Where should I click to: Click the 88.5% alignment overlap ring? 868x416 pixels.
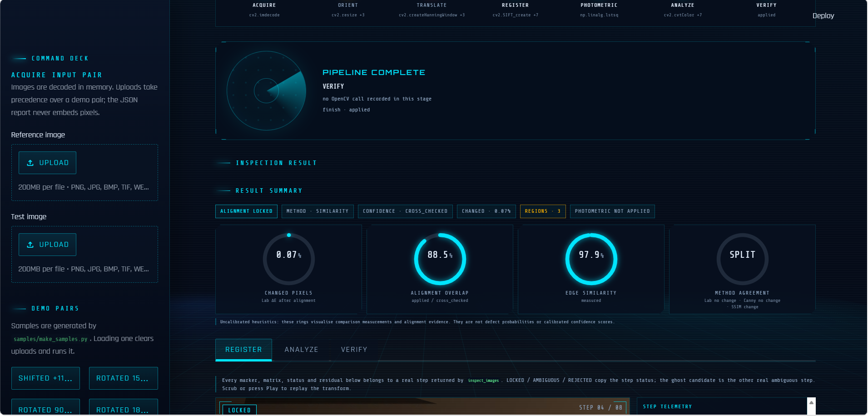pyautogui.click(x=440, y=259)
